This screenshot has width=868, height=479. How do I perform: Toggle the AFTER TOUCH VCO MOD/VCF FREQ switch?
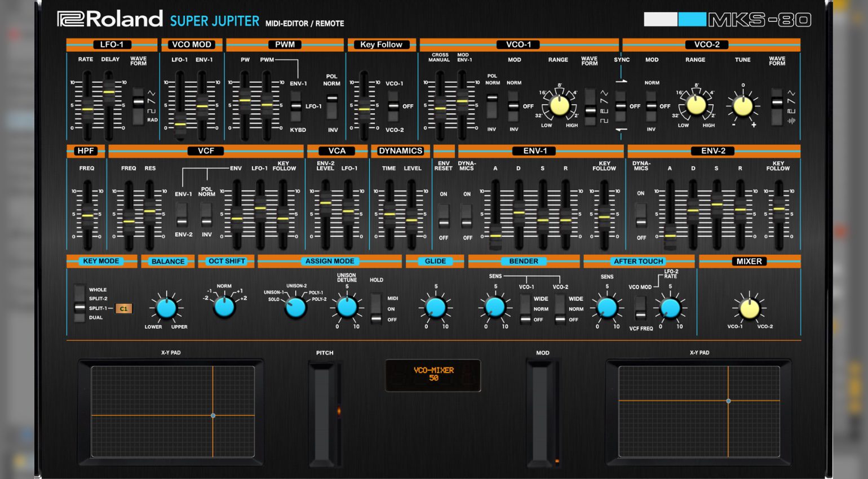tap(640, 308)
